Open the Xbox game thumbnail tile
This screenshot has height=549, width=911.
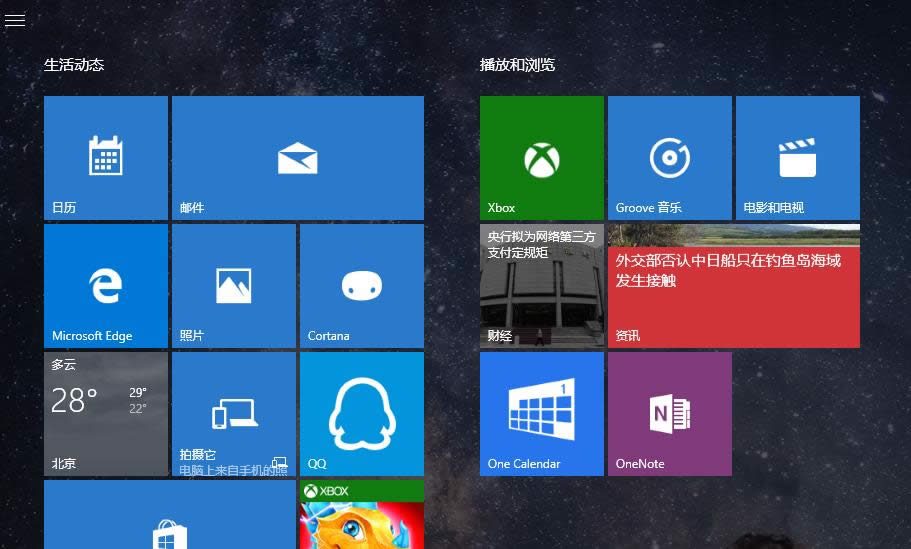click(362, 515)
